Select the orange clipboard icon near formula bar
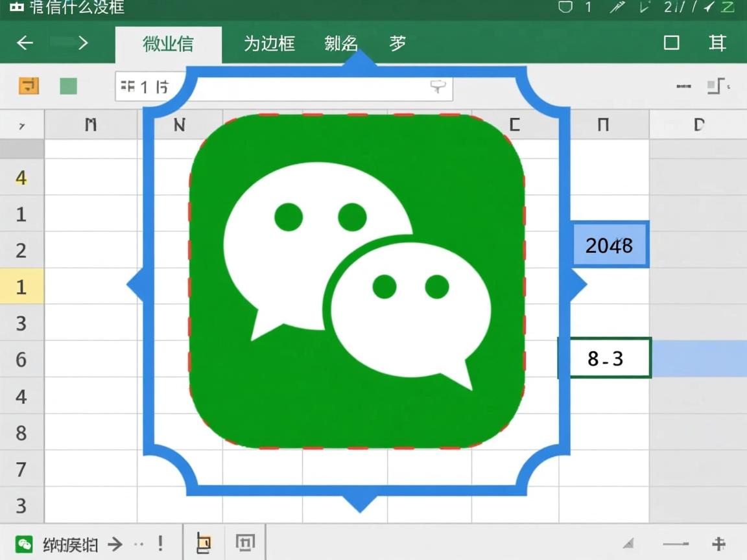The height and width of the screenshot is (560, 747). (28, 86)
